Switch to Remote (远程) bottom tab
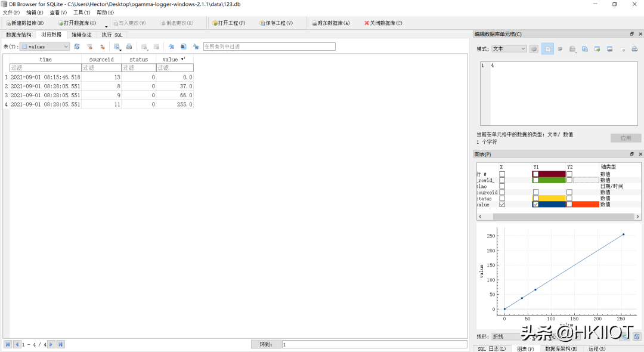Viewport: 644px width, 352px height. point(597,348)
